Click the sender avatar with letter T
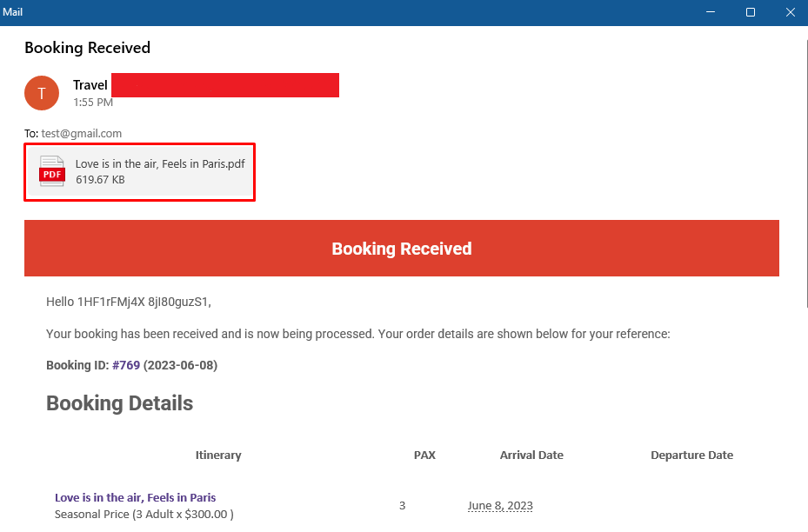Viewport: 808px width, 532px height. [42, 93]
